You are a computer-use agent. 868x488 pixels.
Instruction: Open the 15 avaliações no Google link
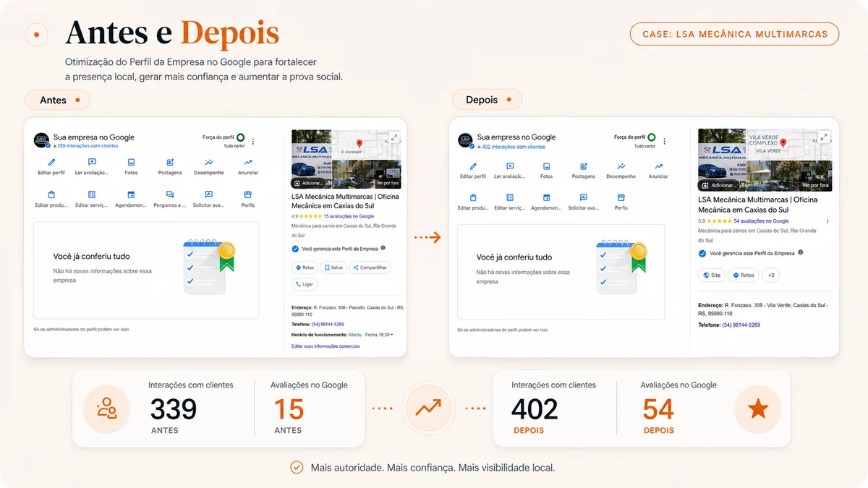click(x=349, y=216)
